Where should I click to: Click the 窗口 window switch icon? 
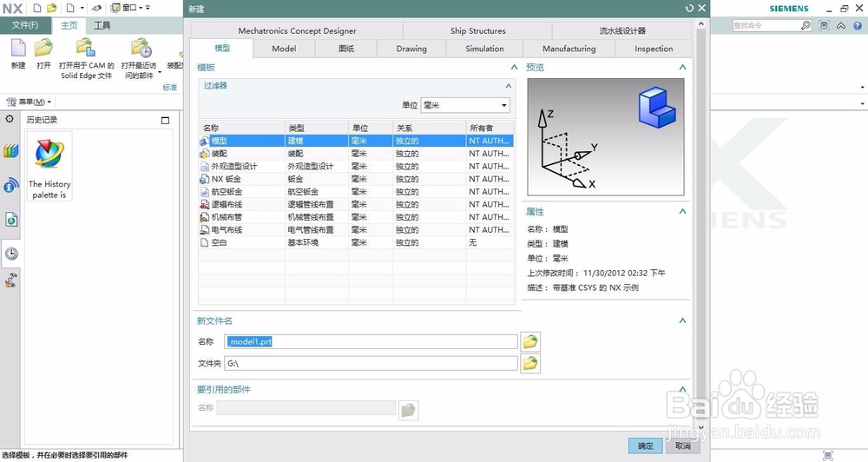115,8
